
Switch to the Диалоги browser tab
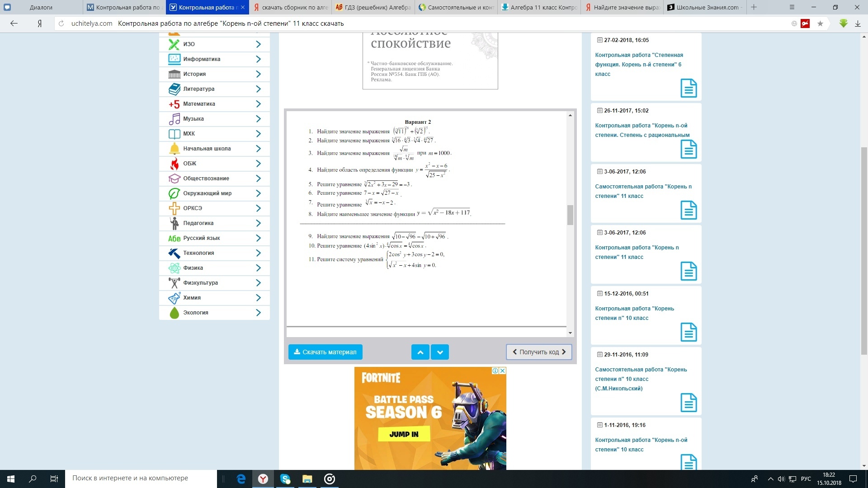click(41, 7)
